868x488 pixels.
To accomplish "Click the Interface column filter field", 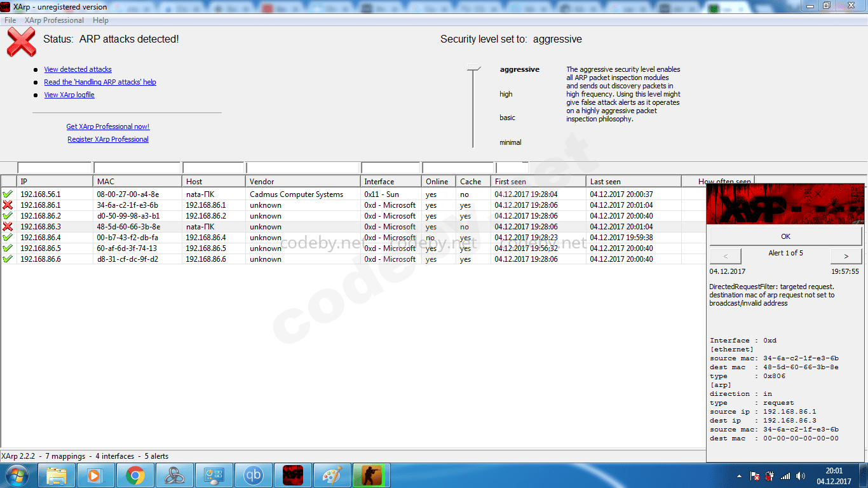I will (391, 168).
